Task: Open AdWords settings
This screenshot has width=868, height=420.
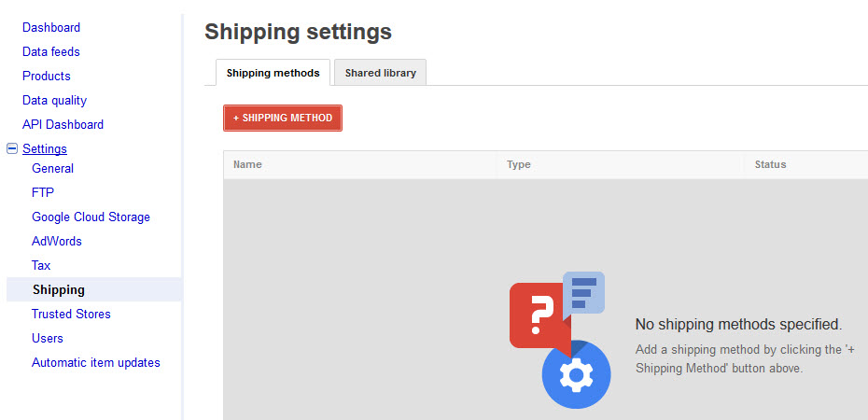Action: [x=56, y=241]
